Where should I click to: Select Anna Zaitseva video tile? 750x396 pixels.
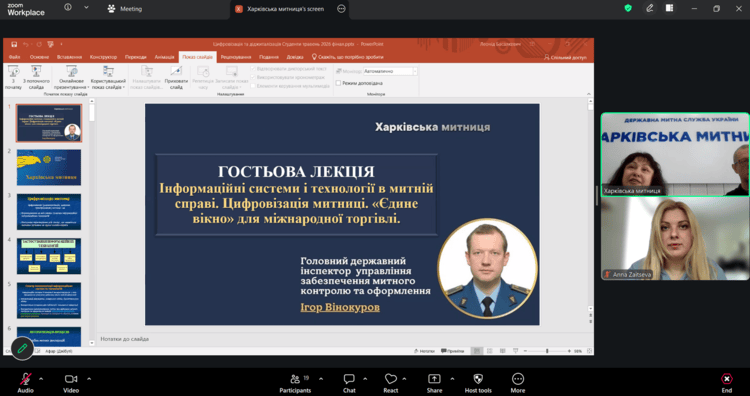[x=675, y=239]
